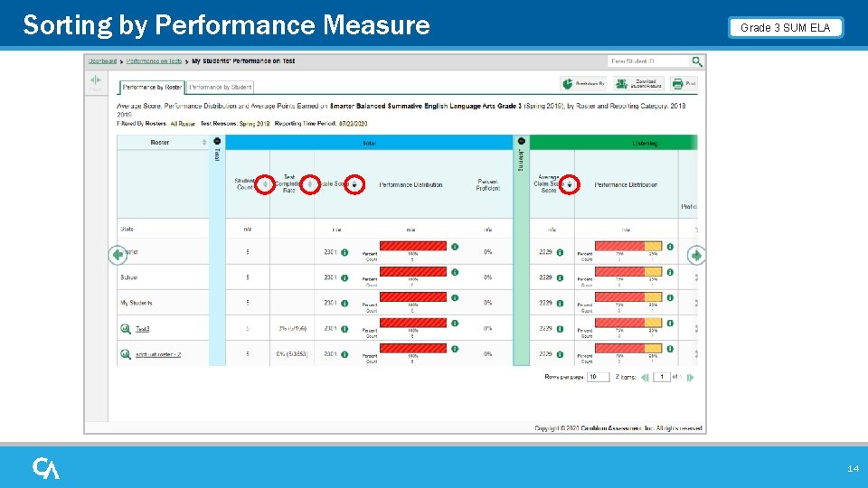The width and height of the screenshot is (868, 488).
Task: Sort by Test Completion Rate arrow
Action: 310,184
